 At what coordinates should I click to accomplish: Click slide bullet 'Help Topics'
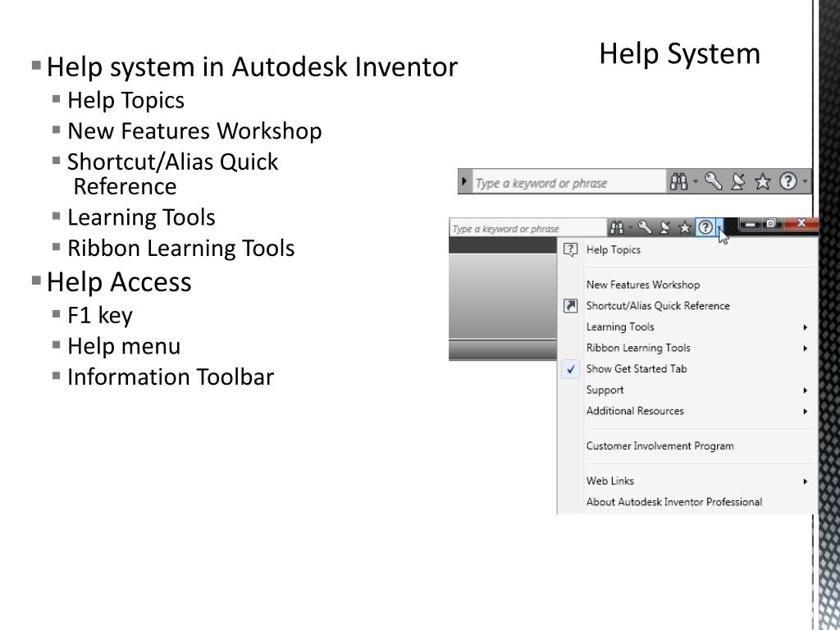coord(126,101)
